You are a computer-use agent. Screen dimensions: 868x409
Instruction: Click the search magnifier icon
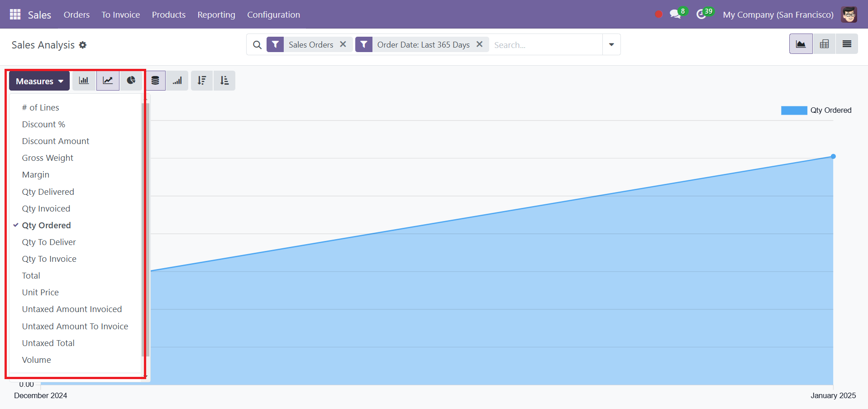point(257,45)
